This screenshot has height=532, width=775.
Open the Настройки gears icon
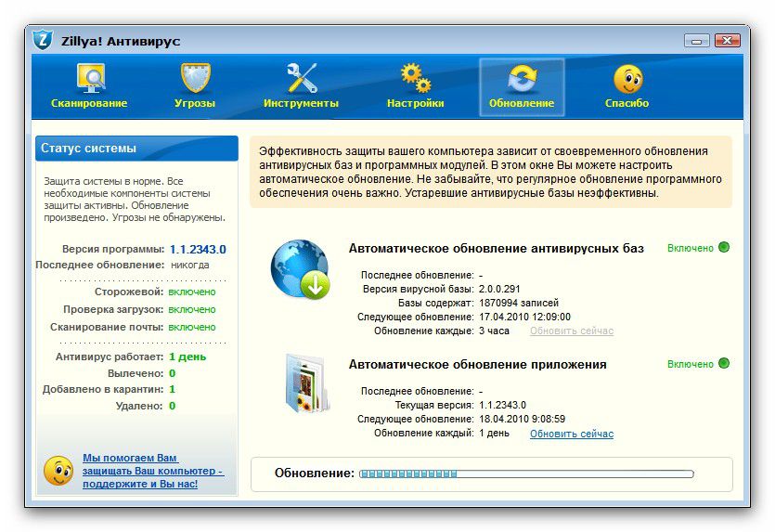pos(415,78)
